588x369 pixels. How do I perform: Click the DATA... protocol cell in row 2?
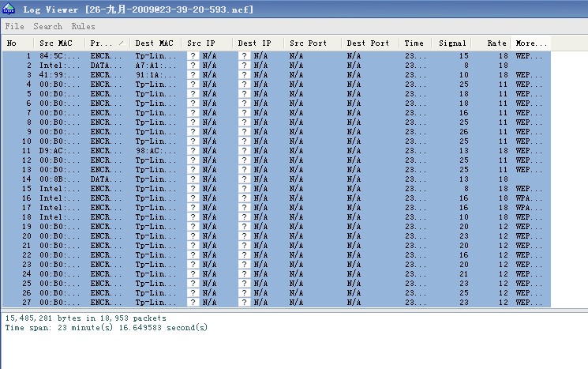(x=106, y=65)
